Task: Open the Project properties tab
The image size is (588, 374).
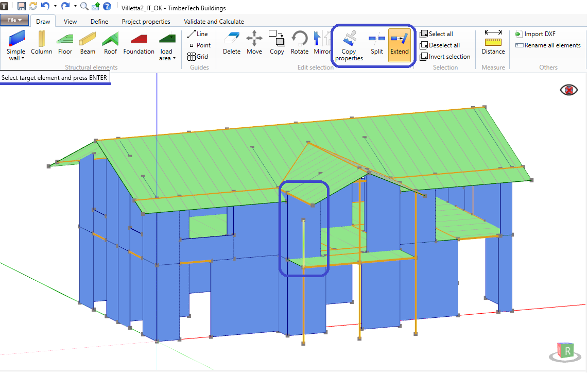Action: (146, 22)
